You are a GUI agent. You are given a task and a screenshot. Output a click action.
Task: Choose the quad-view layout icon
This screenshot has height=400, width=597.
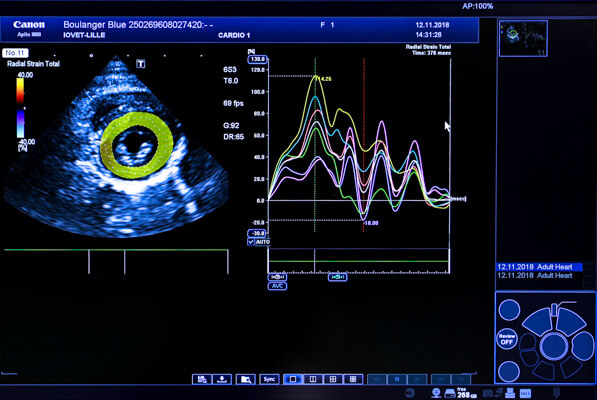coord(333,379)
